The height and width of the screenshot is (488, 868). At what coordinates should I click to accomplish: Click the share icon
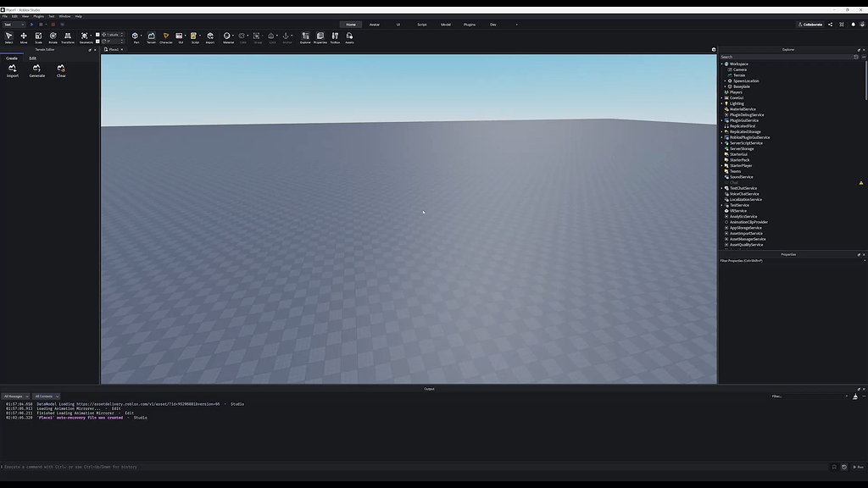[831, 25]
